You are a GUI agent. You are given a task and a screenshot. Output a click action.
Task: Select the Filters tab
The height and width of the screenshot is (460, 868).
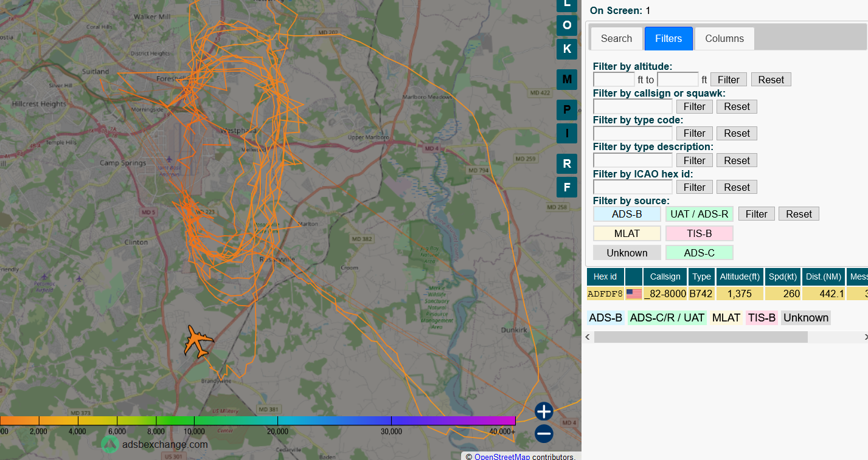[x=668, y=38]
